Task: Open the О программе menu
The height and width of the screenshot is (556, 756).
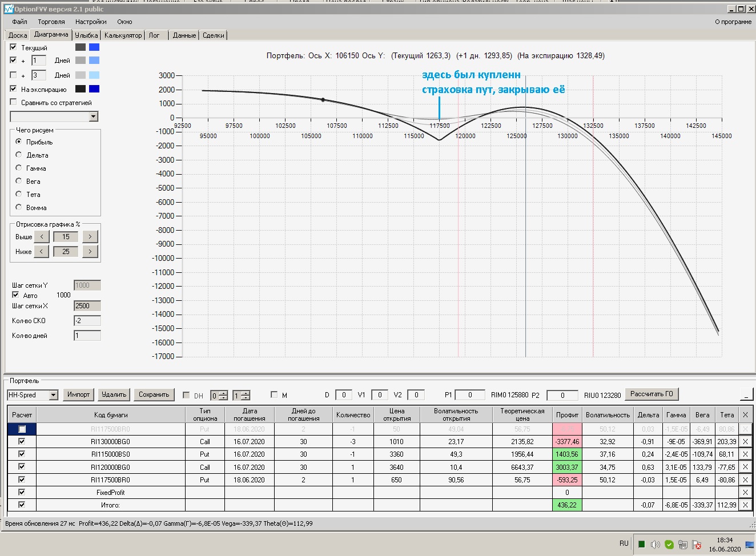Action: [x=733, y=22]
